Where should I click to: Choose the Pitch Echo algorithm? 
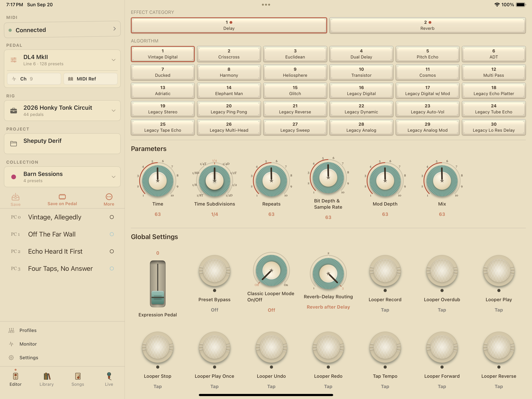[427, 54]
